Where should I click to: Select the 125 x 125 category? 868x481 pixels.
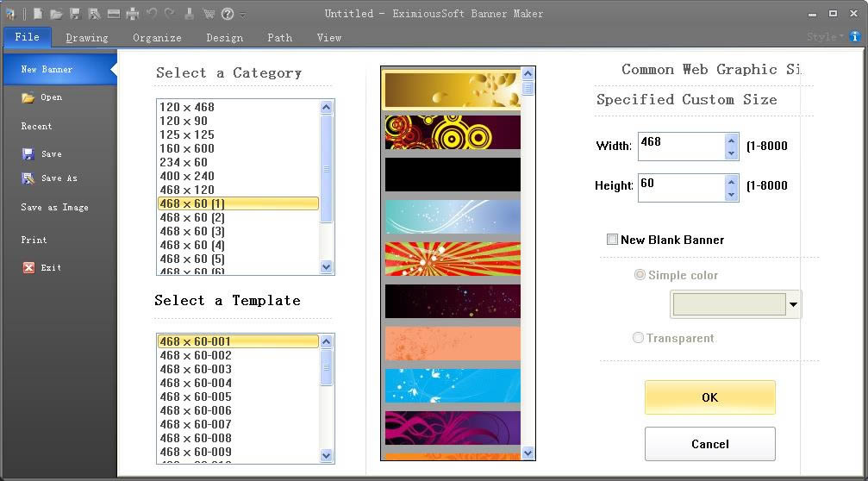click(238, 134)
